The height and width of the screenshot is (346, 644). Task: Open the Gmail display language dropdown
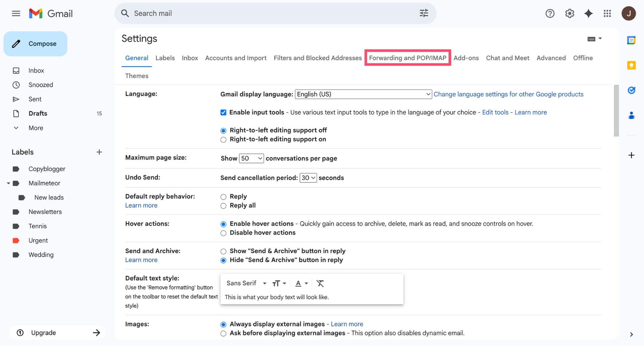pos(363,94)
